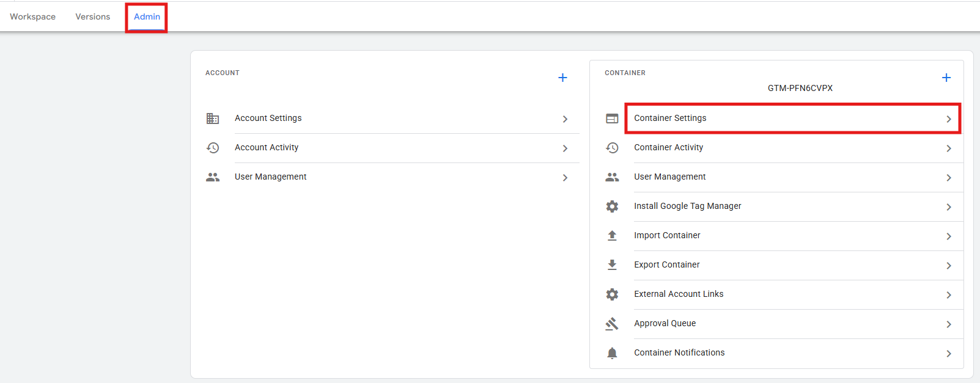Click the account User Management people icon

pyautogui.click(x=213, y=177)
